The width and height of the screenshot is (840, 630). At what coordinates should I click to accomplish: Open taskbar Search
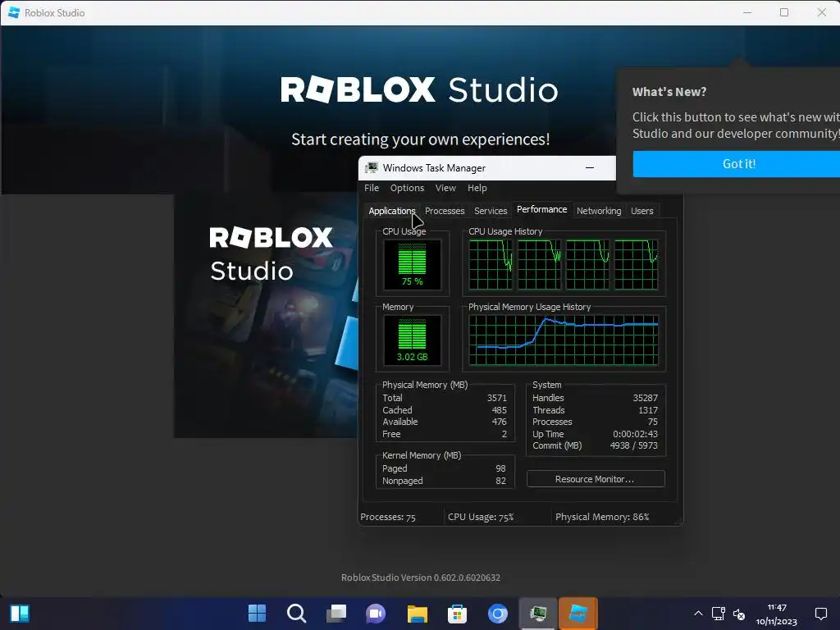(x=297, y=614)
